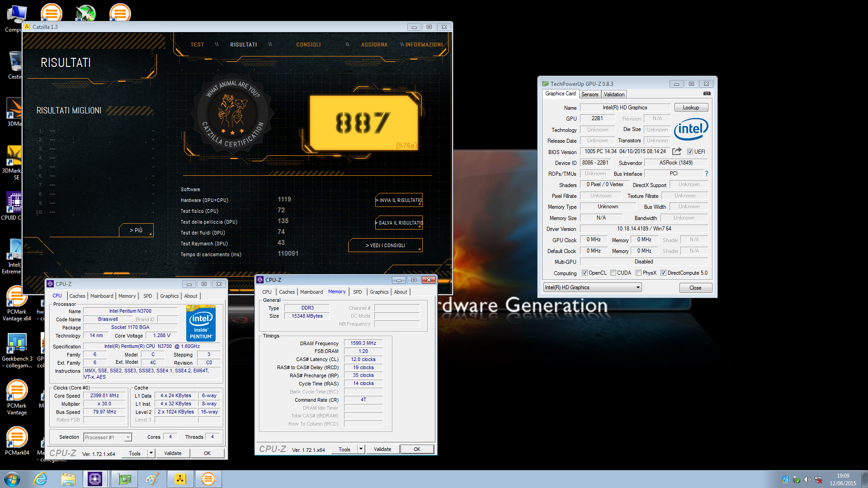Image resolution: width=868 pixels, height=488 pixels.
Task: Click the Close button in GPU-Z
Action: tap(695, 288)
